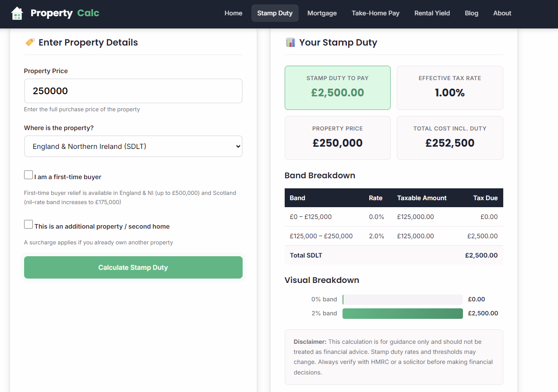Click the Effective Tax Rate card
Viewport: 558px width, 392px height.
(x=450, y=88)
